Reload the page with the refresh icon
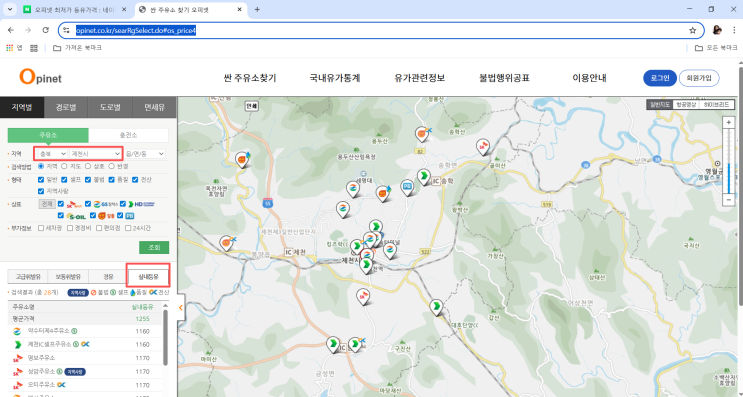This screenshot has height=397, width=743. [45, 30]
